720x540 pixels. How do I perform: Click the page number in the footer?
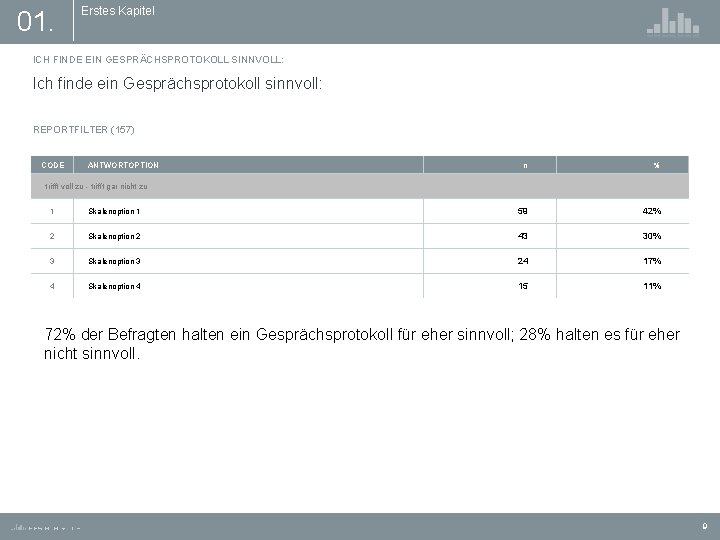tap(705, 527)
